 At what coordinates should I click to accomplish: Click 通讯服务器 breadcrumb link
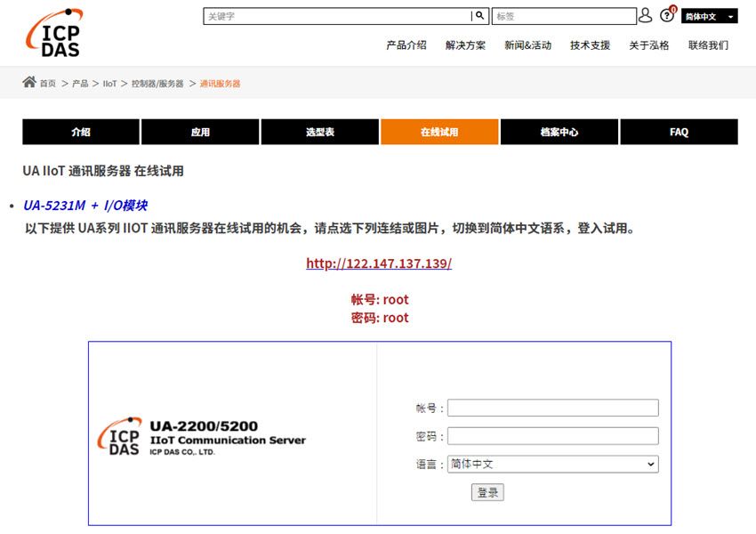(220, 84)
